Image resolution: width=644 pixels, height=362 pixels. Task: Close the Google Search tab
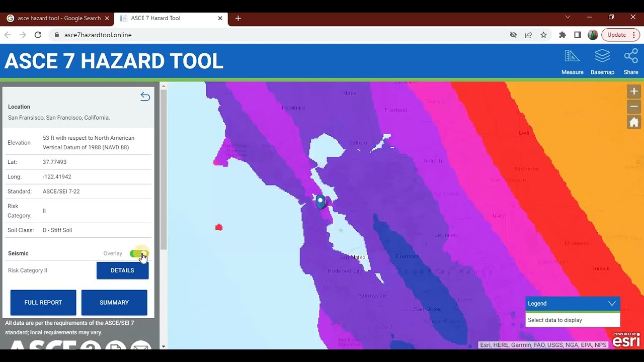[107, 18]
